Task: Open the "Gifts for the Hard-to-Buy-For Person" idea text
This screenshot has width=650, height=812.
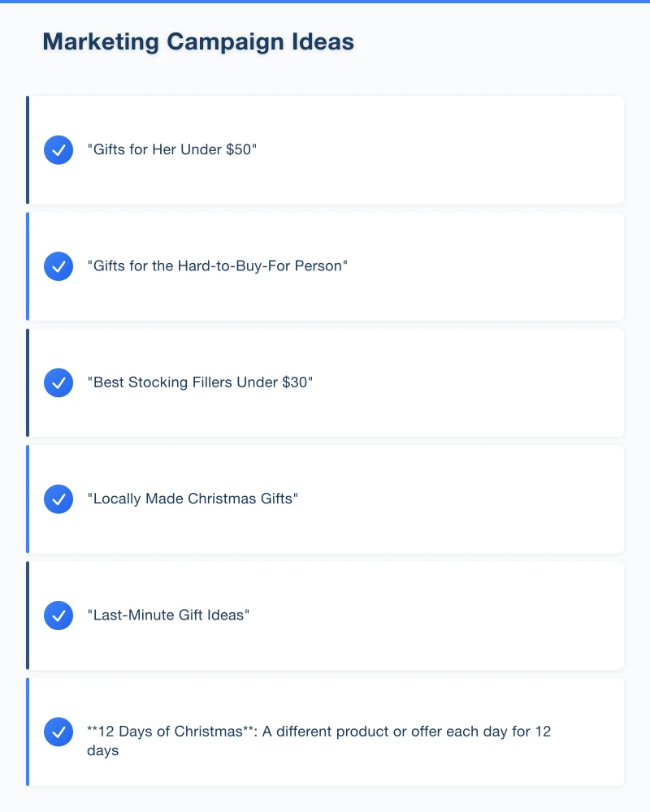Action: pyautogui.click(x=217, y=266)
